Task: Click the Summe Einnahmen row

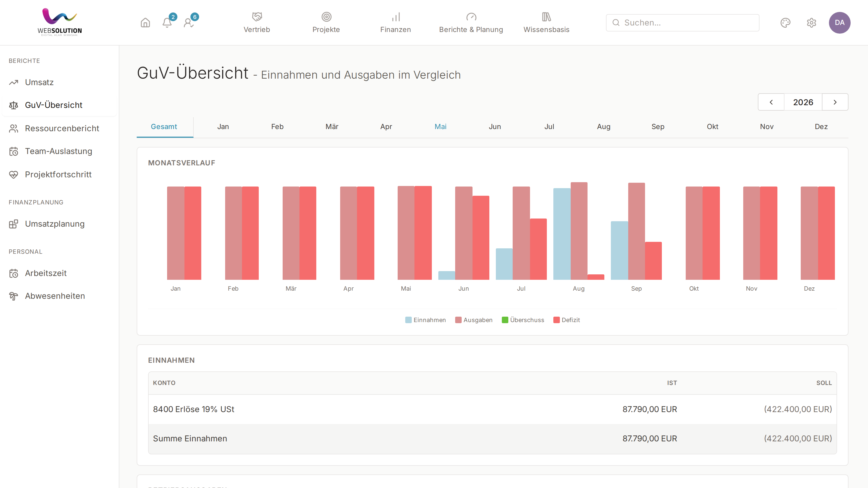Action: 492,439
